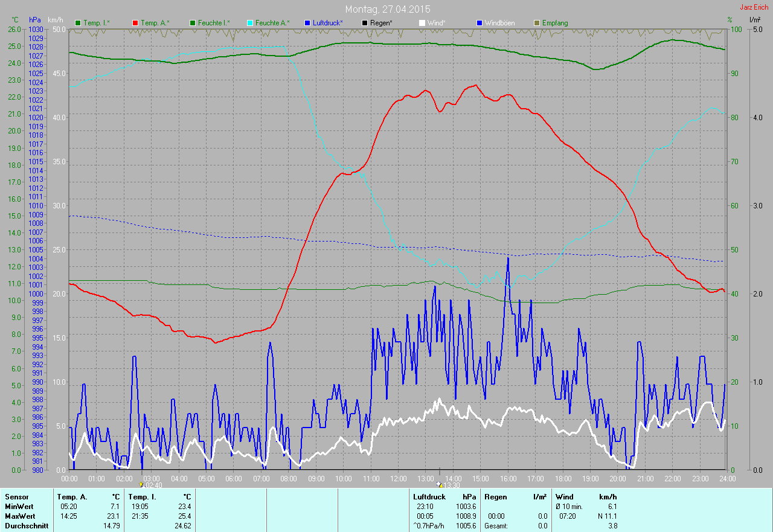Click the 'Regen' header in the summary table
The image size is (773, 532).
495,497
